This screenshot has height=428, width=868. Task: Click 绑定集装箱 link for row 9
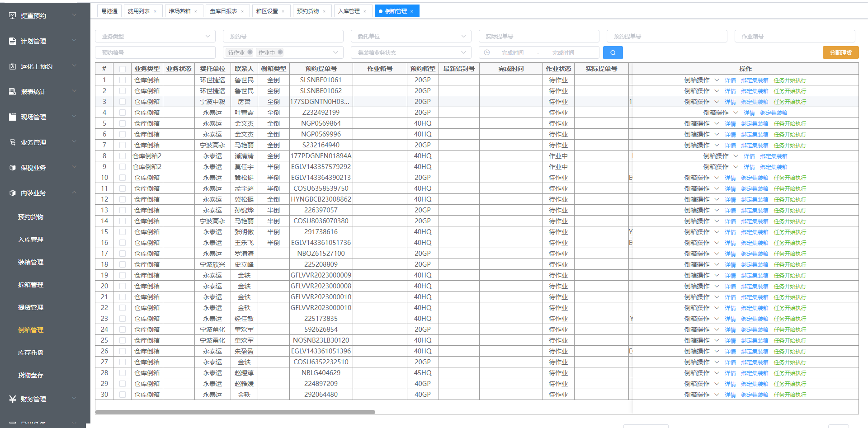(x=774, y=167)
